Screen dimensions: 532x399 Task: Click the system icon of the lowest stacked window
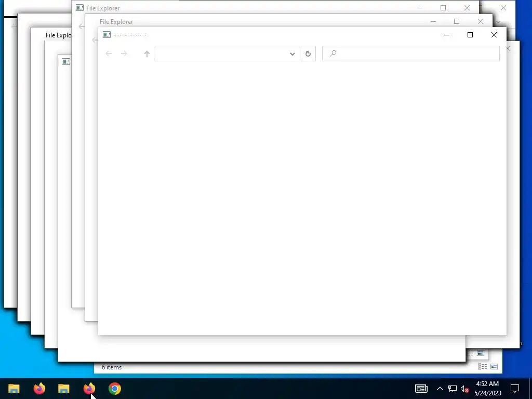point(66,61)
